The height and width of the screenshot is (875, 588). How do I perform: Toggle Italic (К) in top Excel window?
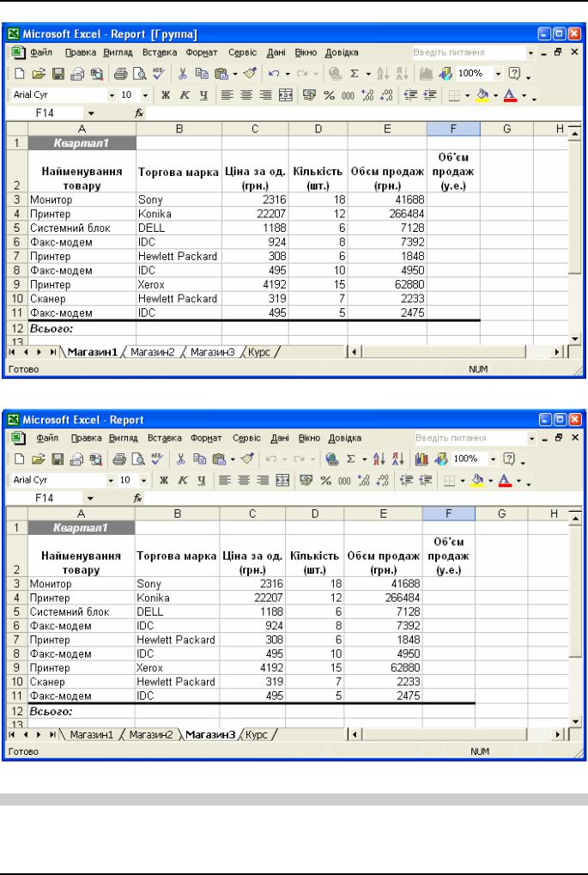185,95
